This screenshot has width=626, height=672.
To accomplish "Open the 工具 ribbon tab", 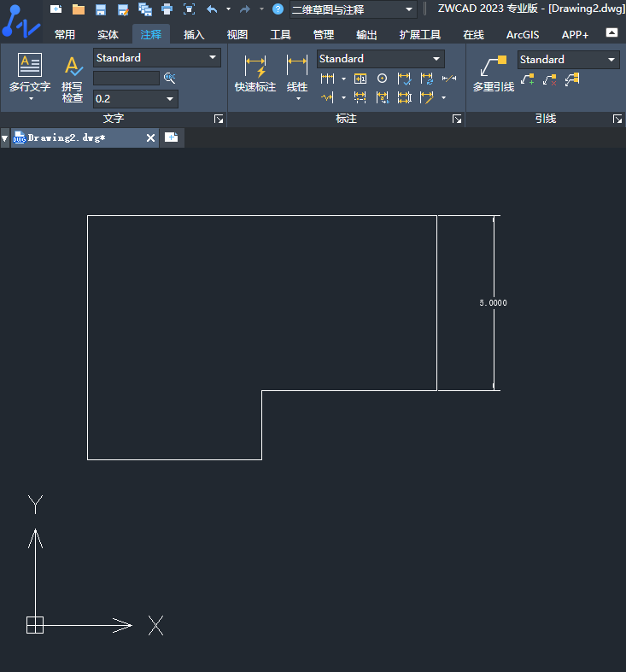I will [x=280, y=35].
